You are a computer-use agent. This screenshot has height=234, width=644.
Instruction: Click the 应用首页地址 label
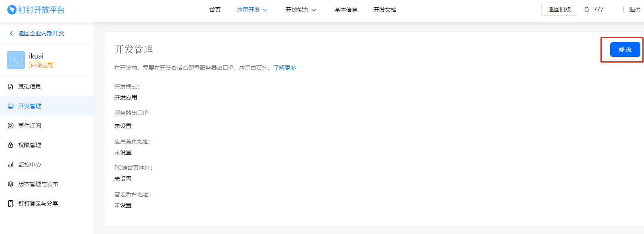click(133, 141)
